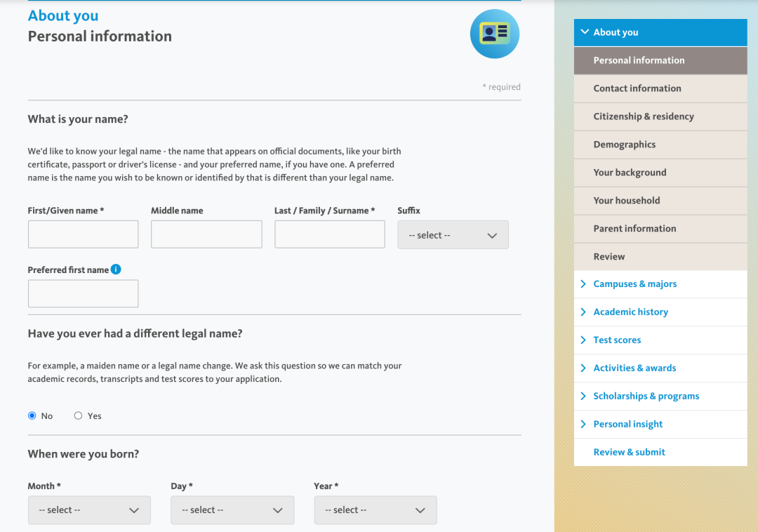Select No for different legal name
Image resolution: width=758 pixels, height=532 pixels.
click(x=32, y=415)
